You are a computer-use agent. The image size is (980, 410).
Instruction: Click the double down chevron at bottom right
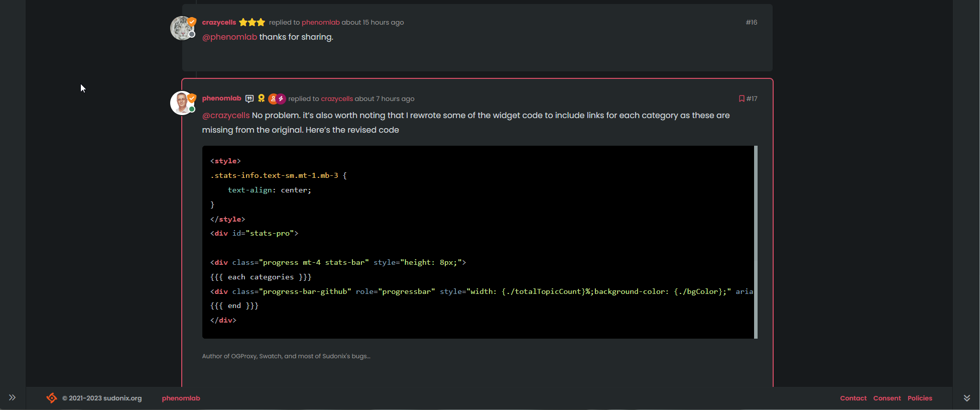966,398
